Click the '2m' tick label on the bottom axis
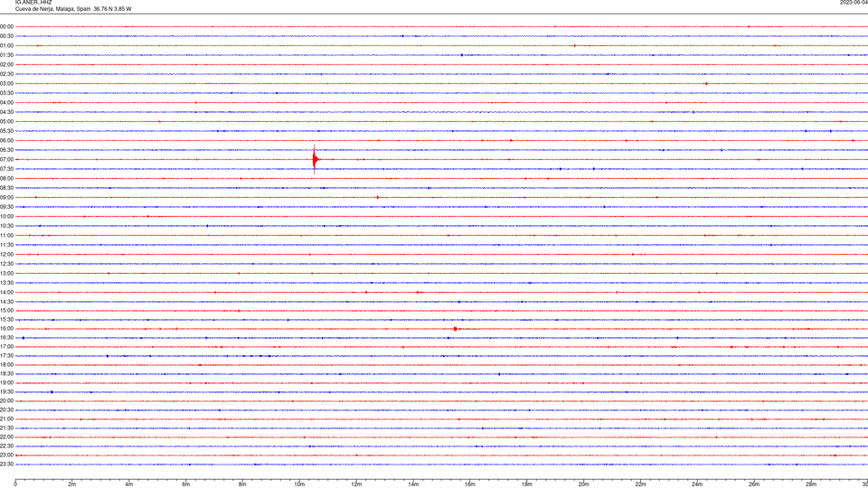Screen dimensions: 868x488 click(72, 484)
